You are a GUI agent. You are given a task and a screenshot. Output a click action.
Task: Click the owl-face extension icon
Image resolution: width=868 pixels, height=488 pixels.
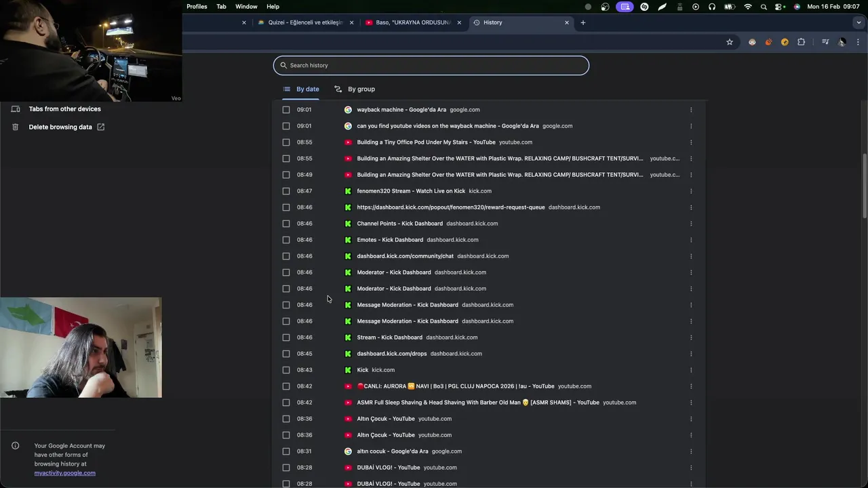pyautogui.click(x=752, y=42)
